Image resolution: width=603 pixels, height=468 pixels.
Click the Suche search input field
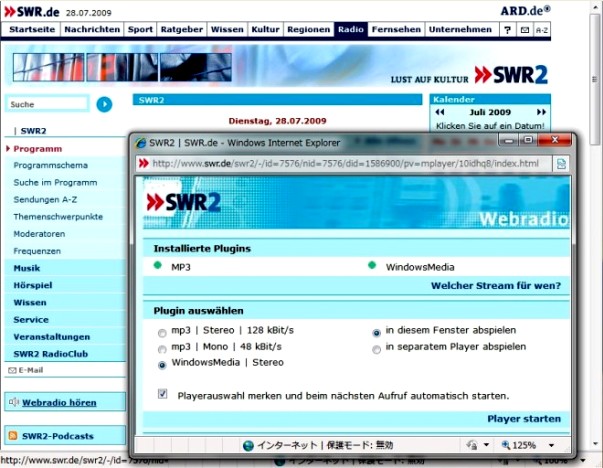[47, 104]
